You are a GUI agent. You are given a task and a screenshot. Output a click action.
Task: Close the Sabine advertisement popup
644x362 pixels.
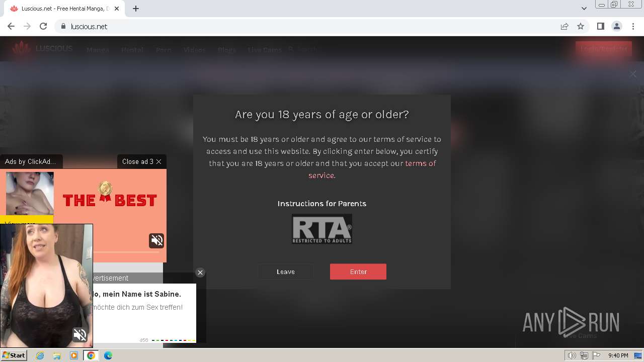(x=200, y=273)
